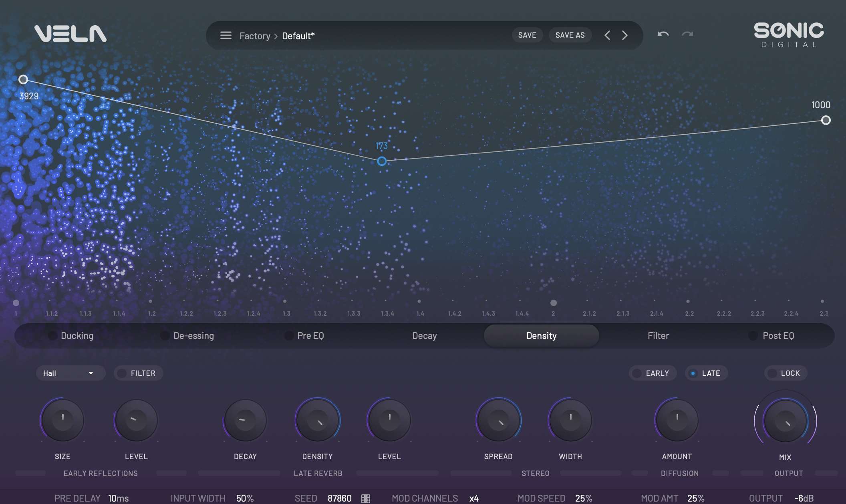This screenshot has width=846, height=504.
Task: Load the next preset
Action: pos(625,35)
